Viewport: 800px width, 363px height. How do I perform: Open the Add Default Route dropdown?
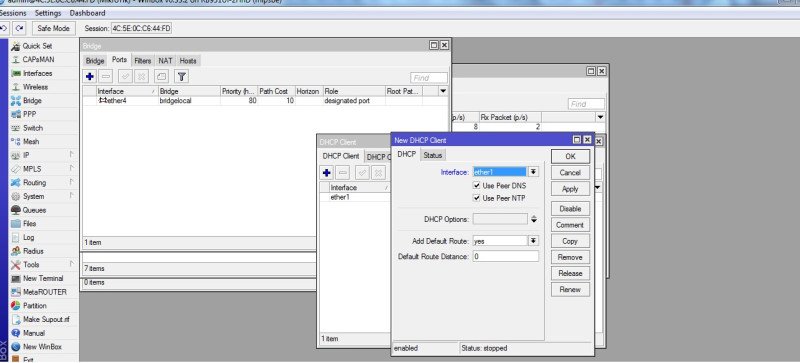[533, 241]
